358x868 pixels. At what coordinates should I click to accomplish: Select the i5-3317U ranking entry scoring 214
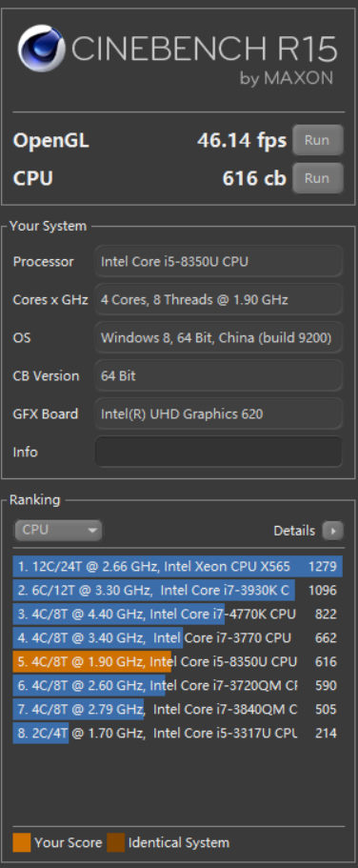point(178,733)
